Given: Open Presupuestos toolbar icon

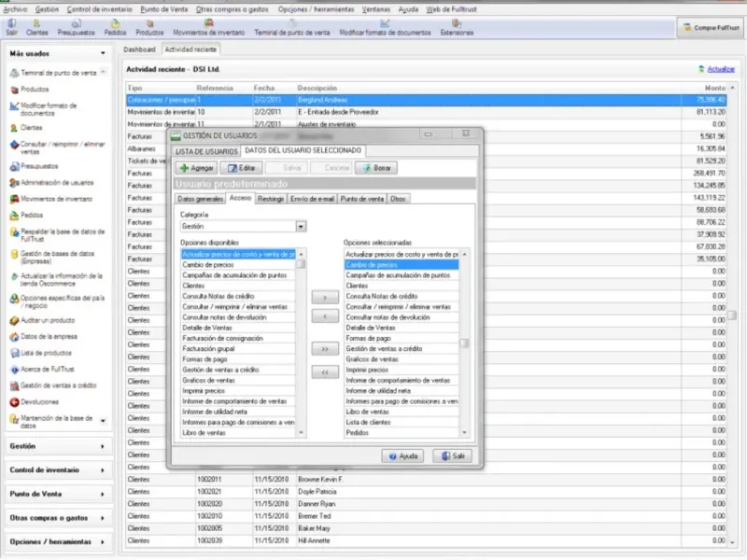Looking at the screenshot, I should point(77,28).
